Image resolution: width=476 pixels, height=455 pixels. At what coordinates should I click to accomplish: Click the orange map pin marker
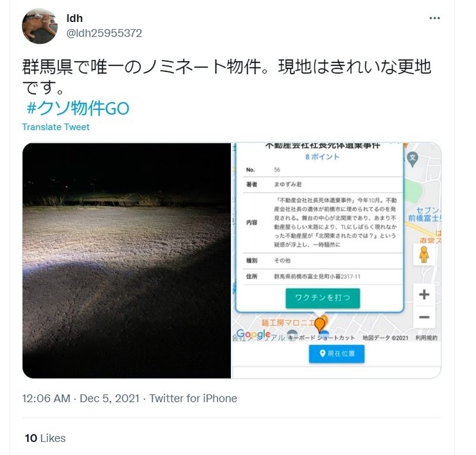coord(320,325)
